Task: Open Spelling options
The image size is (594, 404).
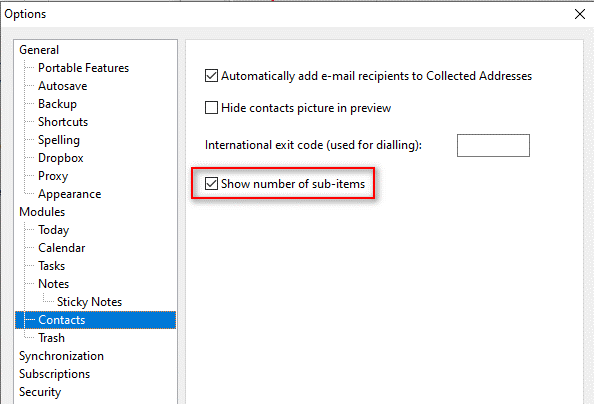Action: coord(59,140)
